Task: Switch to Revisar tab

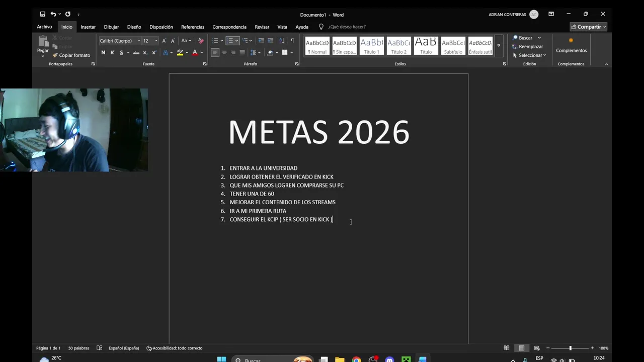Action: coord(262,27)
